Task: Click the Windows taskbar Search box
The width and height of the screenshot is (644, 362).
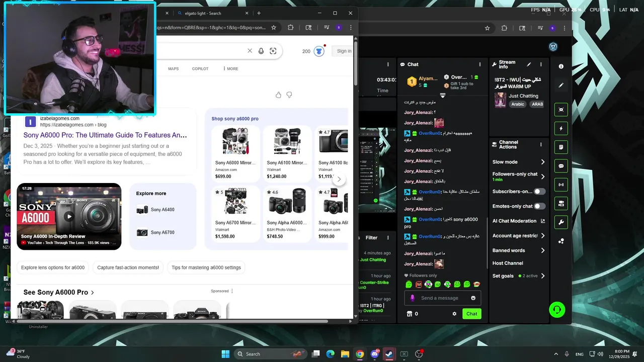Action: click(x=271, y=354)
